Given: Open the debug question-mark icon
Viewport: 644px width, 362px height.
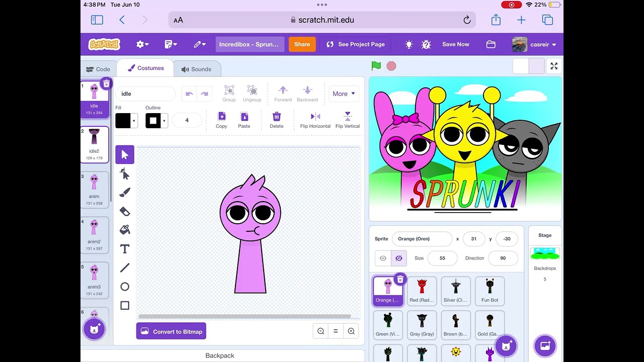Looking at the screenshot, I should tap(426, 44).
